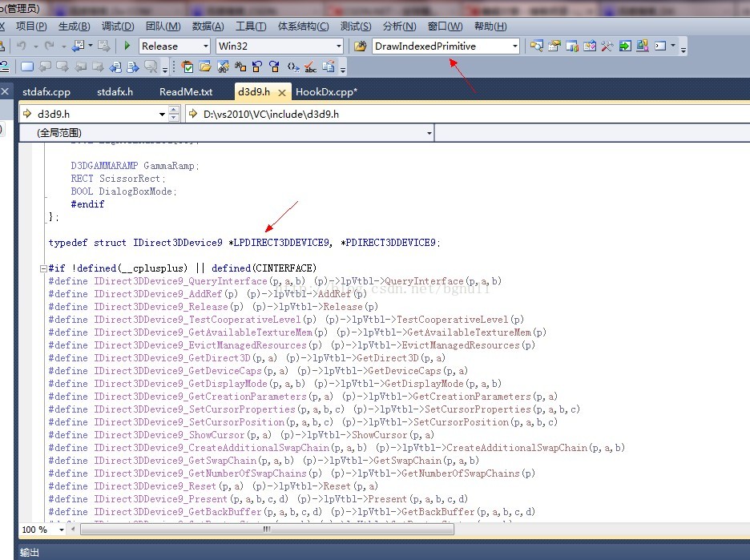Click the increase indent text icon
The height and width of the screenshot is (560, 750).
[133, 67]
